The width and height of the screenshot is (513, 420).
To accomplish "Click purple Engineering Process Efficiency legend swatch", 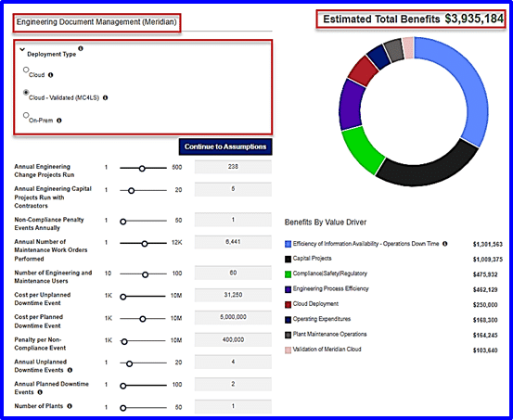I will [288, 289].
